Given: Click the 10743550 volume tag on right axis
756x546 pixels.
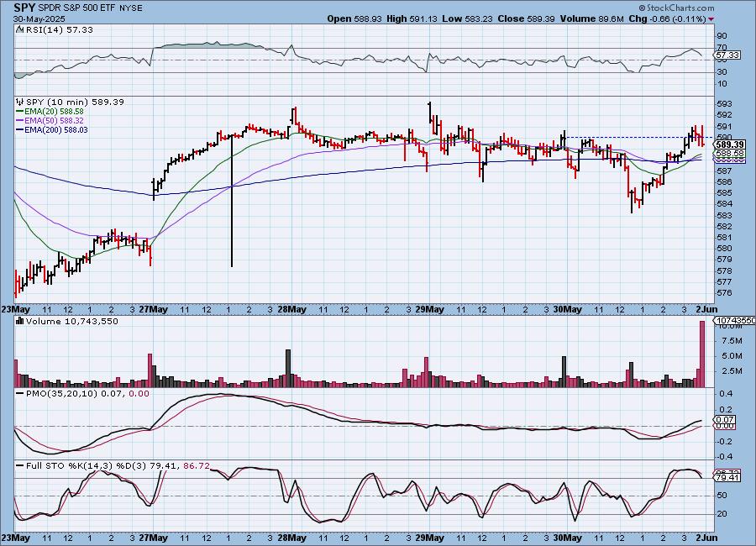Looking at the screenshot, I should click(736, 320).
